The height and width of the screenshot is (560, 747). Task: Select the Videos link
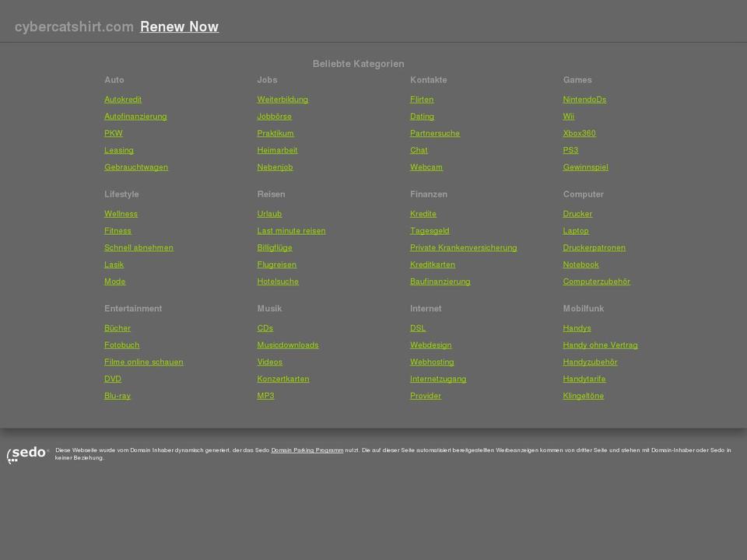270,362
